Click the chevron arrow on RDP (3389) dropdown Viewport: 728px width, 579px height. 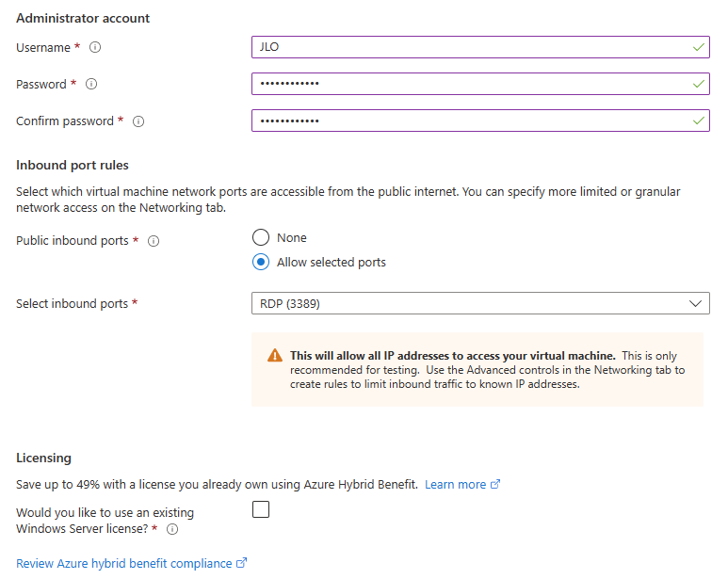click(x=695, y=303)
